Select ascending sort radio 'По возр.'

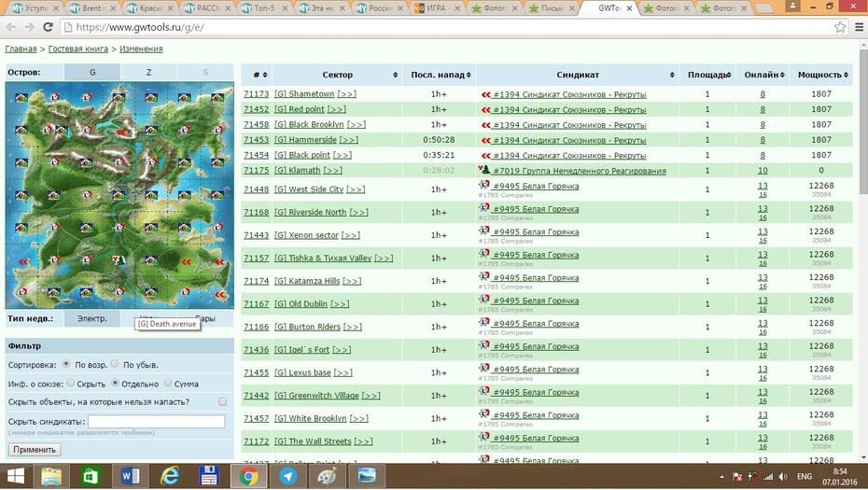[66, 364]
